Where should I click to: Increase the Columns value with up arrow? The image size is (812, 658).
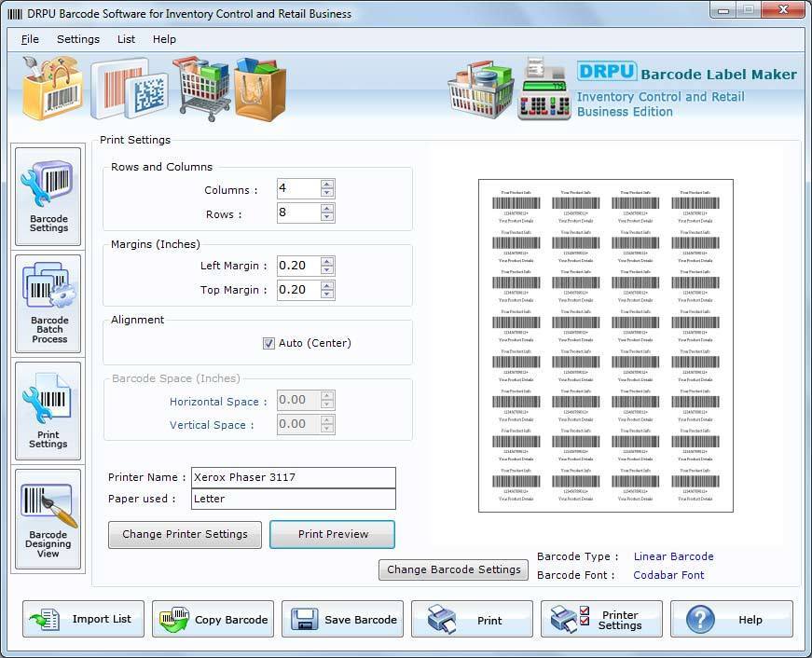(x=326, y=184)
